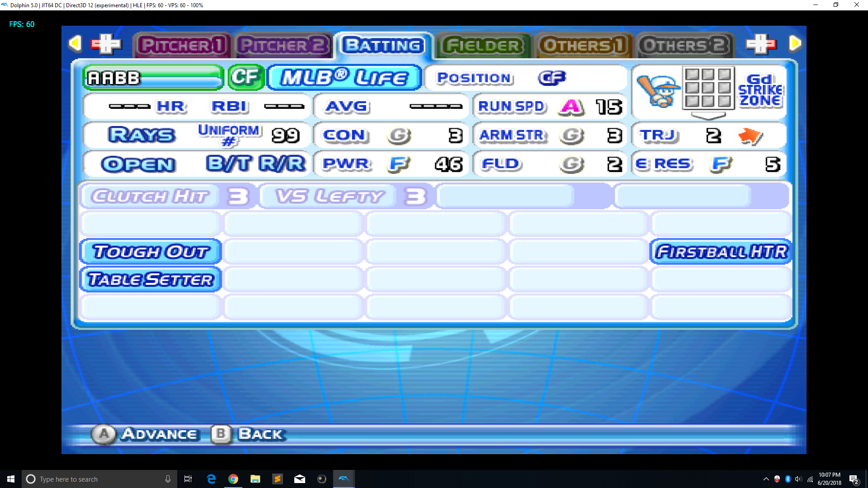
Task: Open the Windows Start menu
Action: pyautogui.click(x=11, y=479)
